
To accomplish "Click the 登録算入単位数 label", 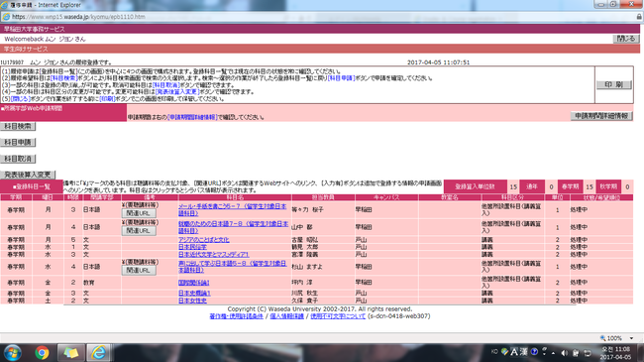I will pyautogui.click(x=475, y=186).
